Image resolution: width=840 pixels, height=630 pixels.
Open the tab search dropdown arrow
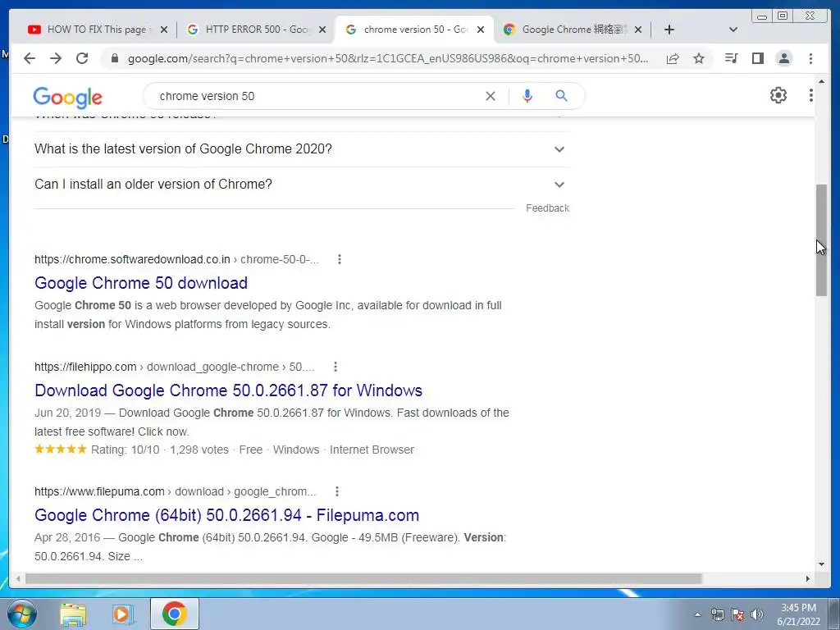pos(733,30)
